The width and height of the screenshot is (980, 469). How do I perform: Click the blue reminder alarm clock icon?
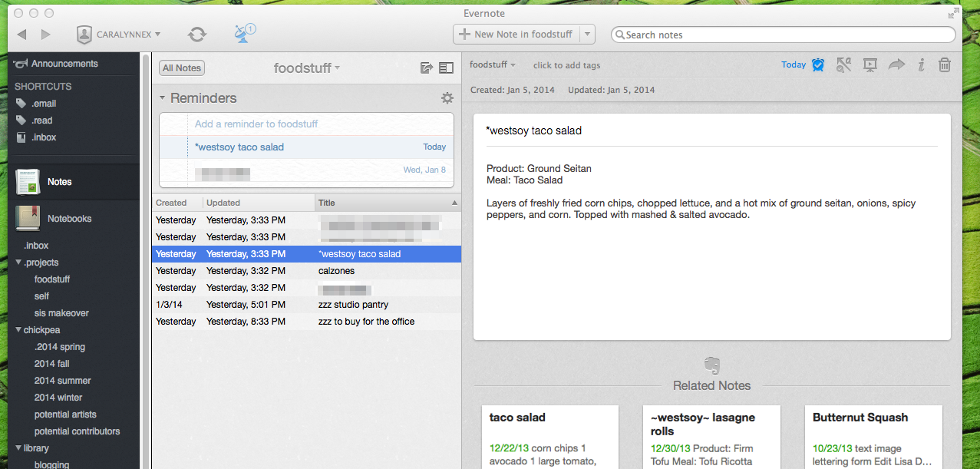pyautogui.click(x=818, y=65)
